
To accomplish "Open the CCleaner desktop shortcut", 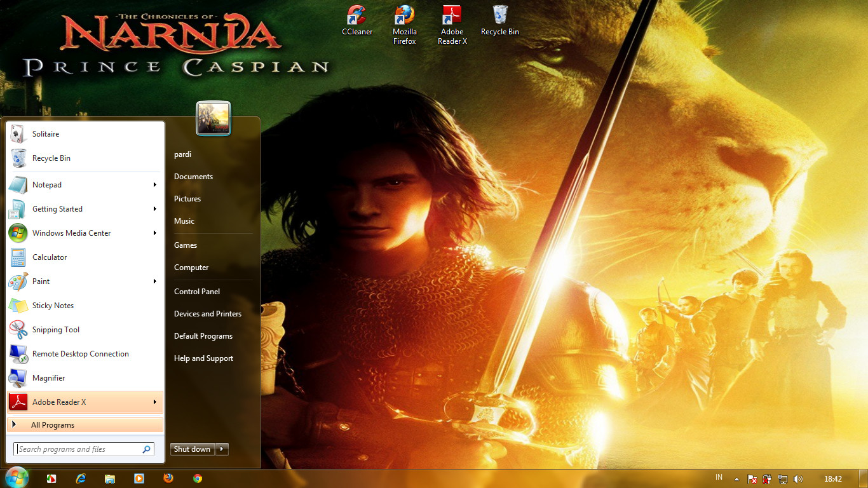I will (357, 20).
